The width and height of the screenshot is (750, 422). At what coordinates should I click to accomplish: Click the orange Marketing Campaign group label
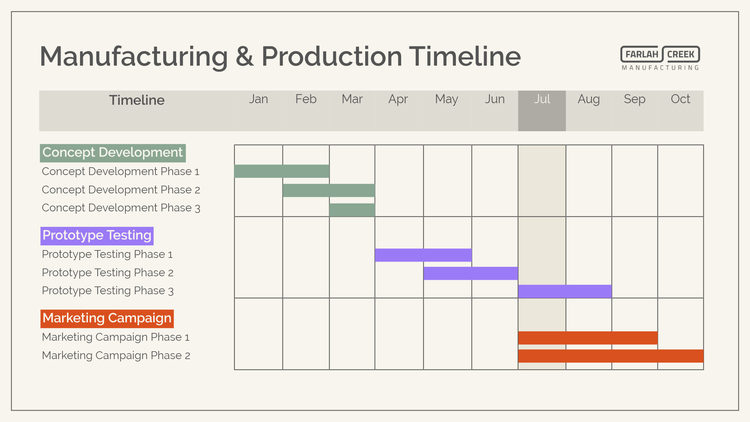pyautogui.click(x=107, y=318)
